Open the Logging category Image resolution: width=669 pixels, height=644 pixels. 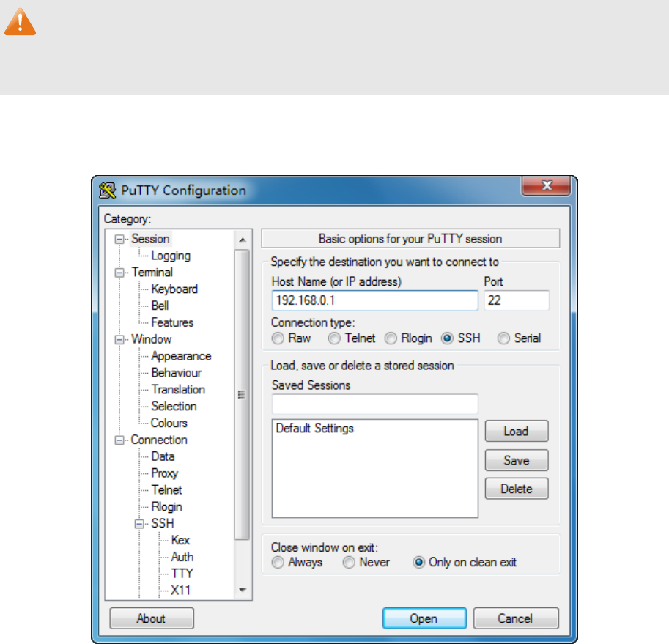tap(171, 256)
